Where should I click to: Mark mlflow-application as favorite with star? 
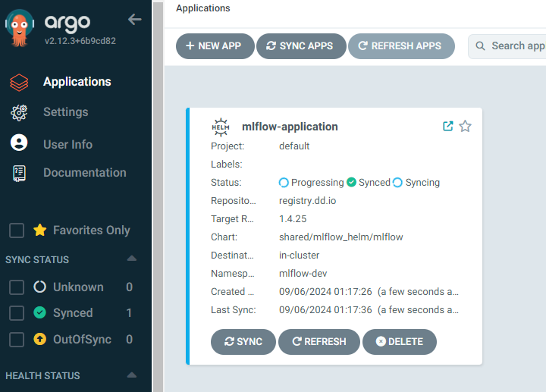(465, 126)
